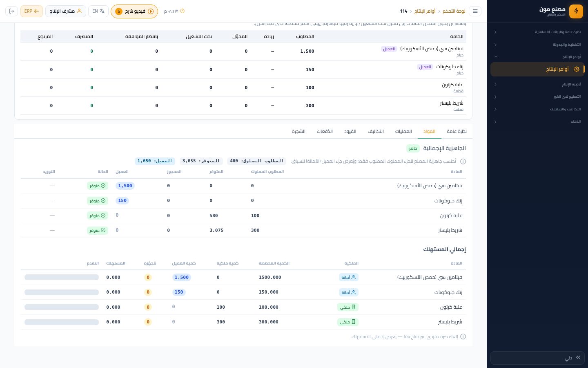Expand التخطيط والجدولة sidebar section
The image size is (588, 368).
click(537, 45)
